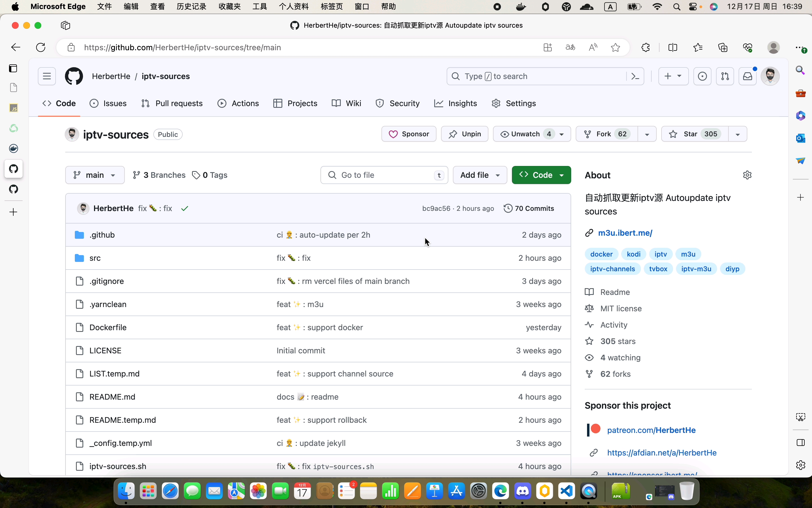The width and height of the screenshot is (812, 508).
Task: Toggle macOS Control Center in menu bar
Action: click(693, 7)
